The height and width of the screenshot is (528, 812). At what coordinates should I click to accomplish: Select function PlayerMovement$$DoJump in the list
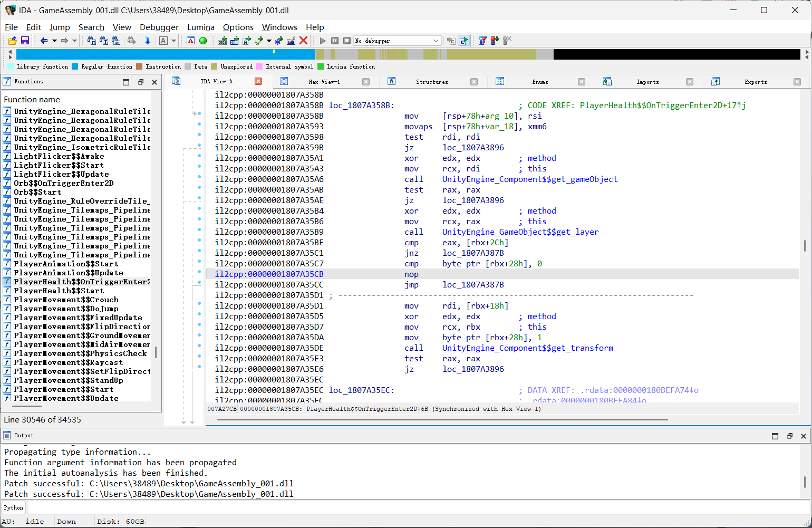[66, 309]
